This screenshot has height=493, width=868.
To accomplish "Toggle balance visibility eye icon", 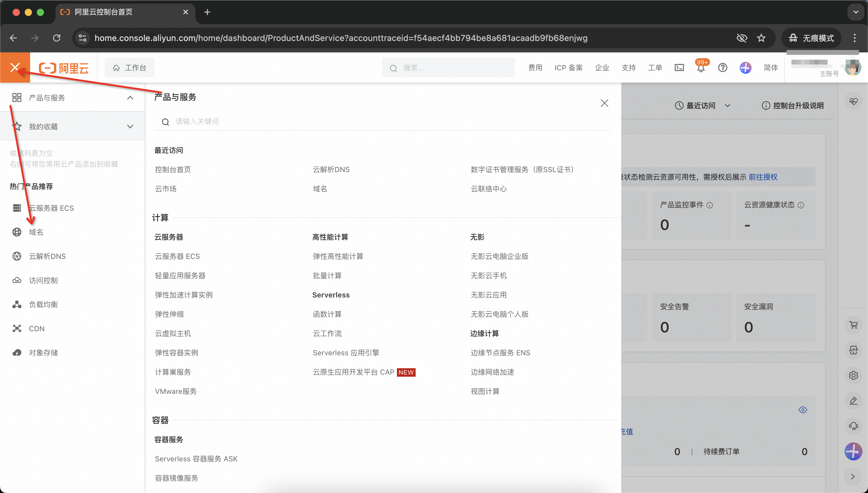I will click(x=803, y=410).
